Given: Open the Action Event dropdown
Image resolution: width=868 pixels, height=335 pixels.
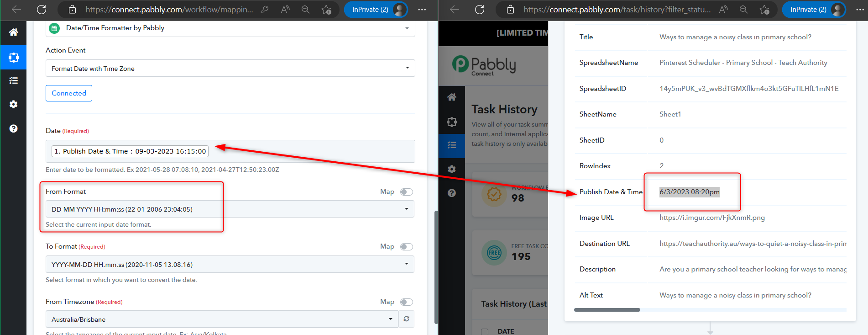Looking at the screenshot, I should [x=230, y=68].
